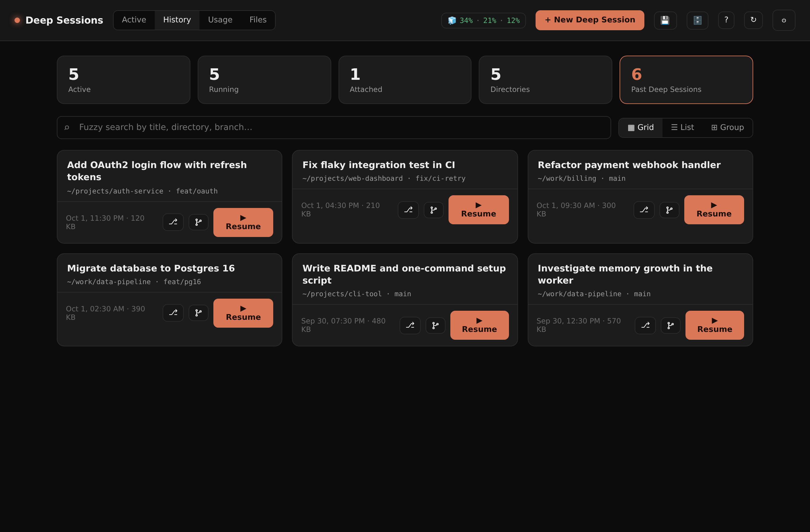Click the Active count stat card
Screen dimensions: 810x532
coord(124,80)
